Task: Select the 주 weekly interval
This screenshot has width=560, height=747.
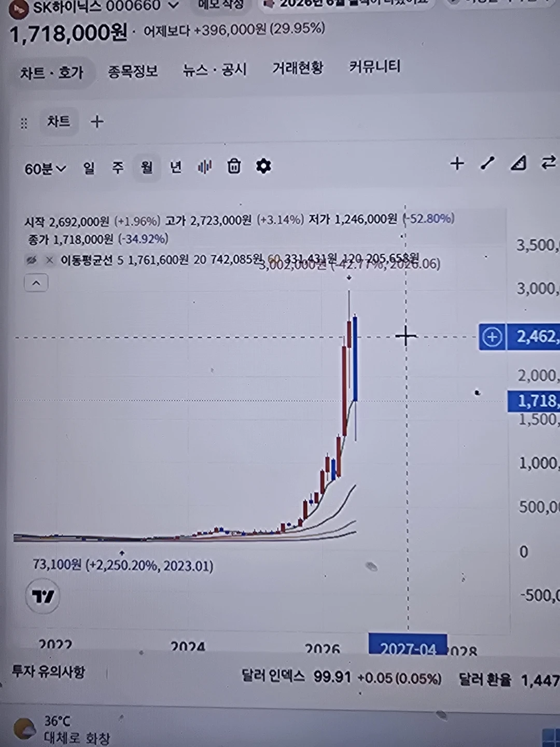Action: point(118,168)
